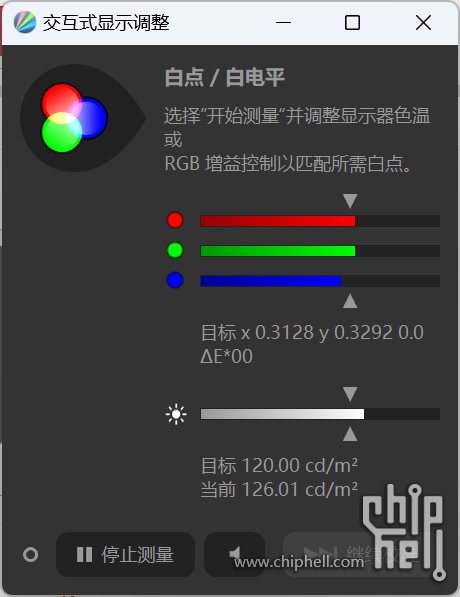Viewport: 460px width, 597px height.
Task: Click the blue gain level bar
Action: (320, 281)
